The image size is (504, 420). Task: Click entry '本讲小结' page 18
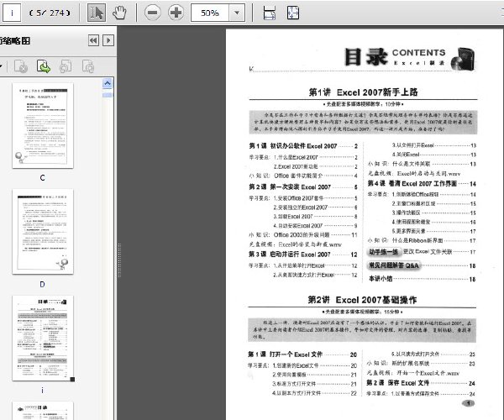pos(422,279)
